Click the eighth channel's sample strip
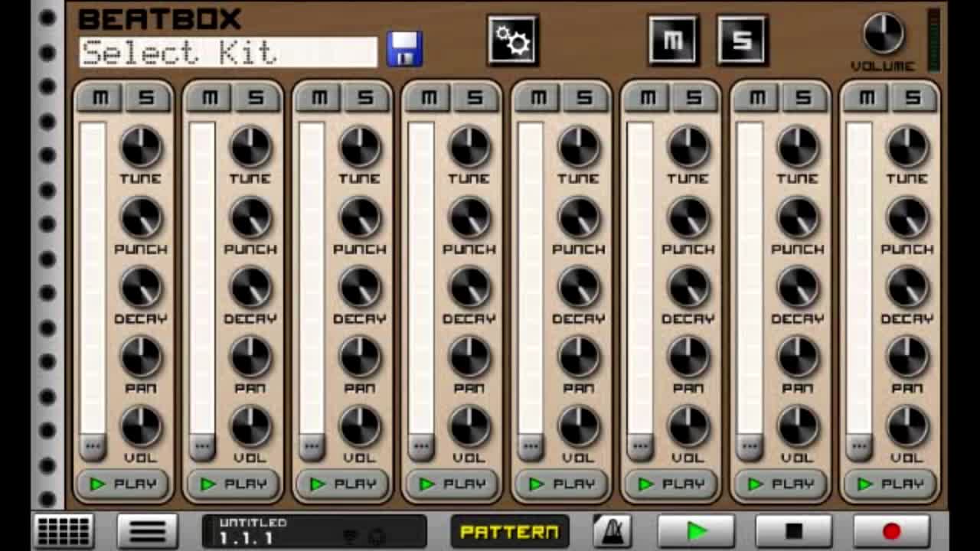 click(859, 279)
